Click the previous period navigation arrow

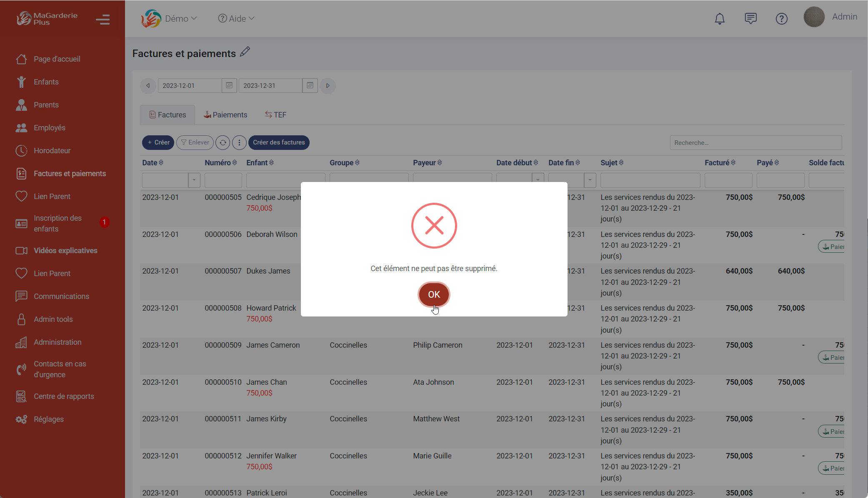click(148, 85)
